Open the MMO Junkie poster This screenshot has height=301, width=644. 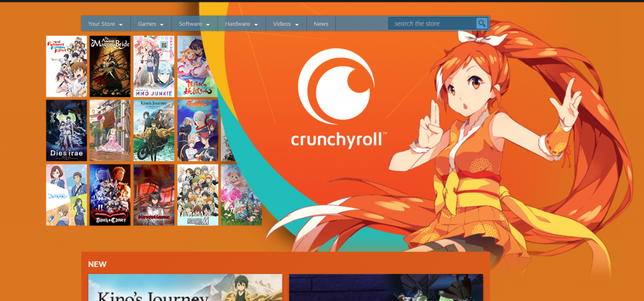tap(154, 66)
